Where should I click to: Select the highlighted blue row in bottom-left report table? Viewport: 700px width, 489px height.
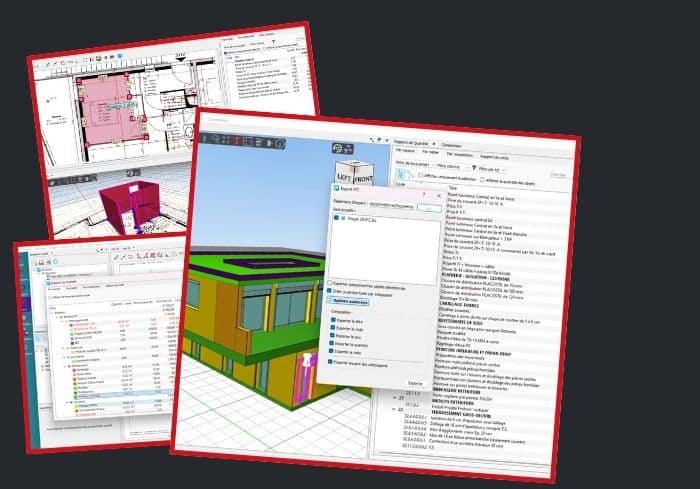pyautogui.click(x=121, y=395)
